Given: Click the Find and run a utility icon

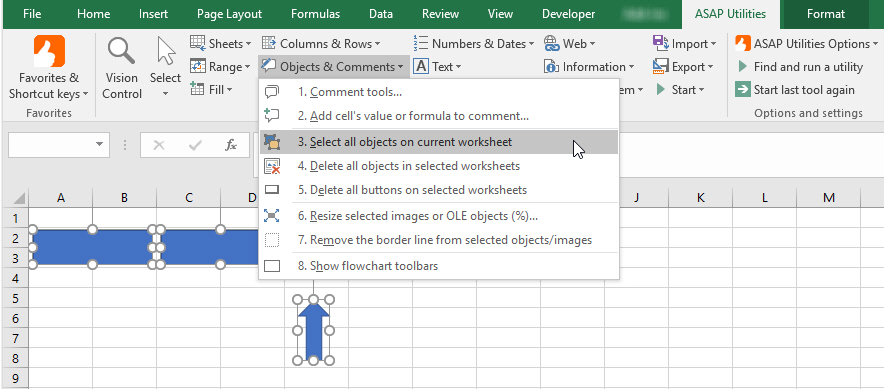Looking at the screenshot, I should pyautogui.click(x=743, y=67).
